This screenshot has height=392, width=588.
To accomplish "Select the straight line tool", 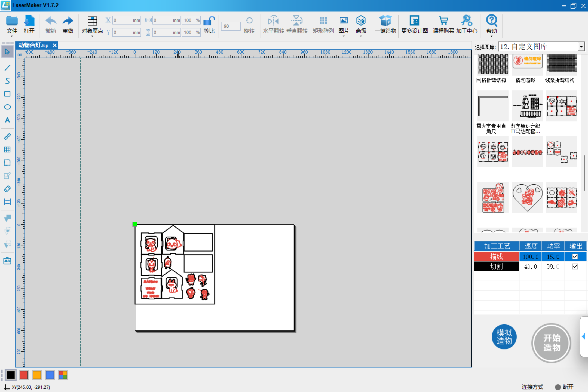I will (x=7, y=68).
